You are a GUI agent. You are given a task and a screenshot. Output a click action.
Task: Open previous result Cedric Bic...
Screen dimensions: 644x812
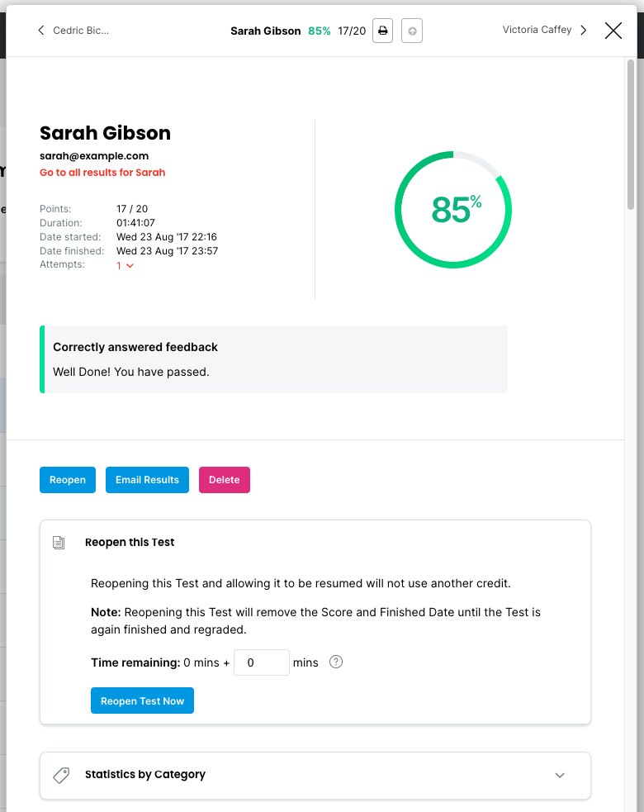coord(81,31)
